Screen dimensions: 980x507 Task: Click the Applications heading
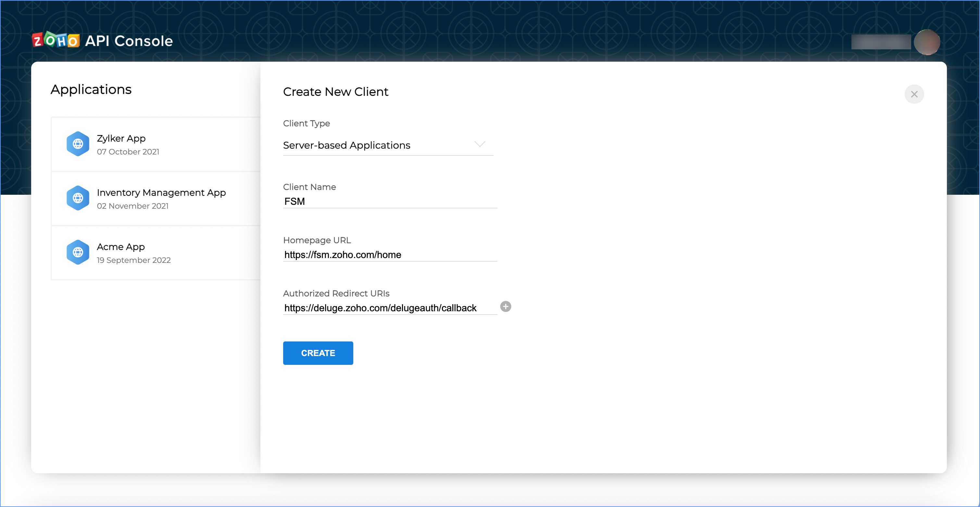point(91,89)
